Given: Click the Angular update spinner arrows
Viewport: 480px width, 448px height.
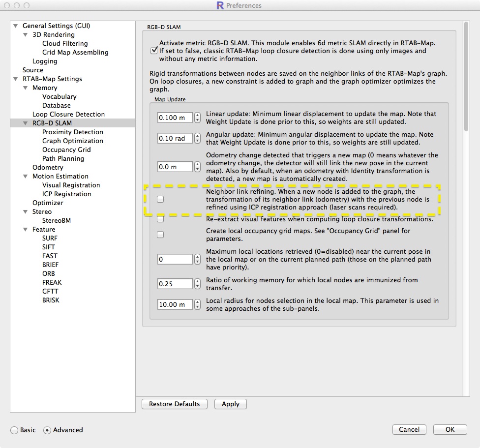Looking at the screenshot, I should coord(198,139).
